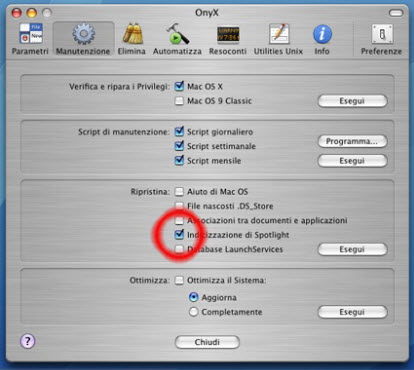Click Esegui for Script di manutenzione
The width and height of the screenshot is (414, 370).
pos(352,161)
